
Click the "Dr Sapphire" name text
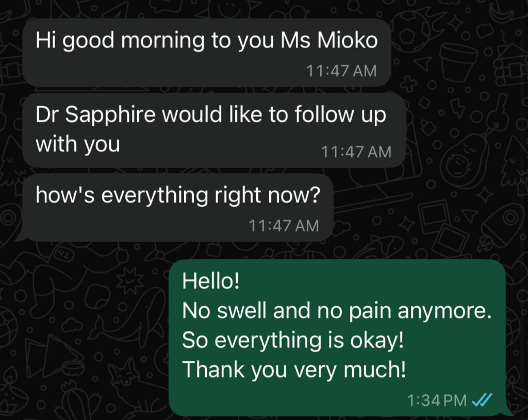tap(95, 114)
